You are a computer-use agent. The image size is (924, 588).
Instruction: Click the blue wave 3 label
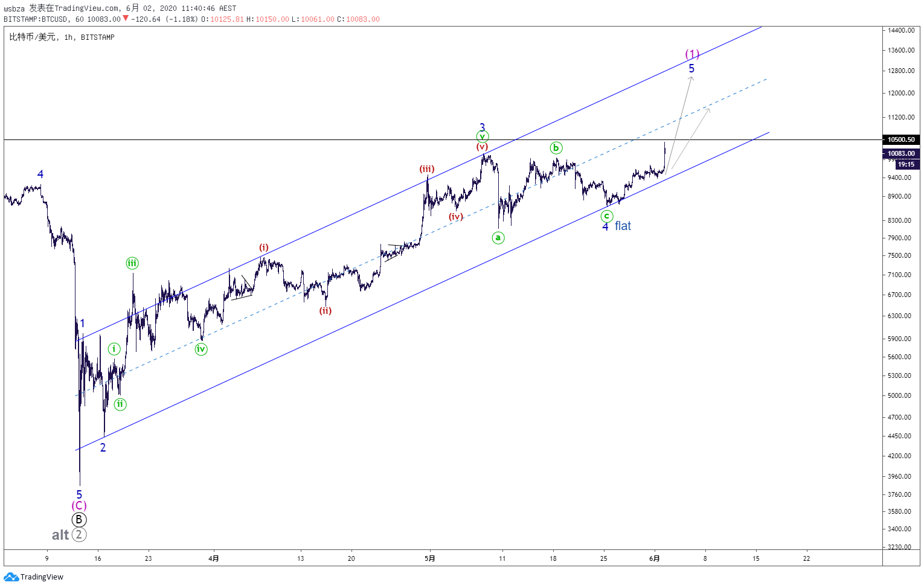[x=482, y=127]
